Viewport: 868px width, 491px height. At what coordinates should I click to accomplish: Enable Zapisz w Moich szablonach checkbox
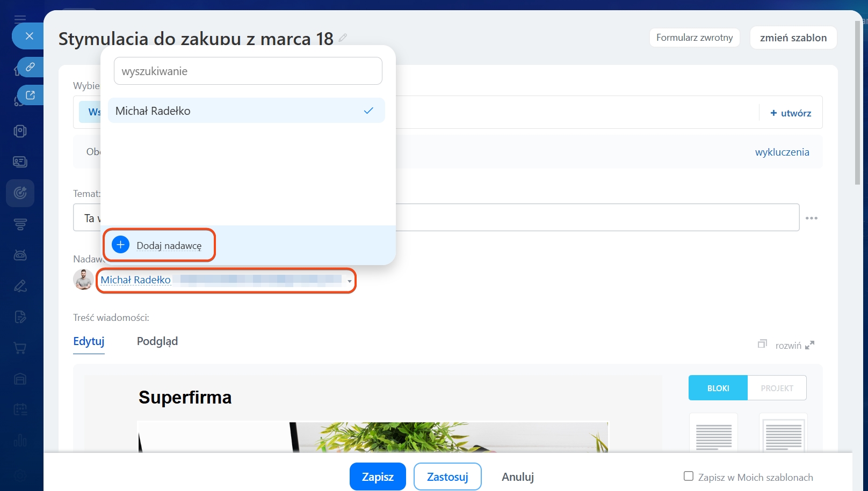tap(688, 476)
